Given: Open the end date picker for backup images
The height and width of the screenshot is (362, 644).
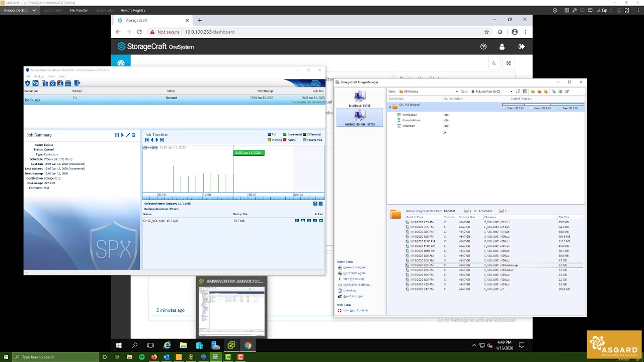Looking at the screenshot, I should point(503,211).
